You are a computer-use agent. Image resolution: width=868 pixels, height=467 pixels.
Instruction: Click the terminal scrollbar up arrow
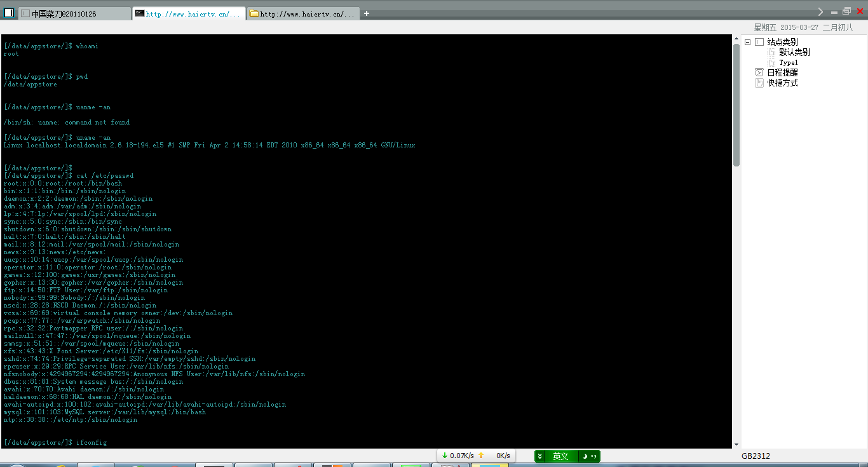[736, 39]
